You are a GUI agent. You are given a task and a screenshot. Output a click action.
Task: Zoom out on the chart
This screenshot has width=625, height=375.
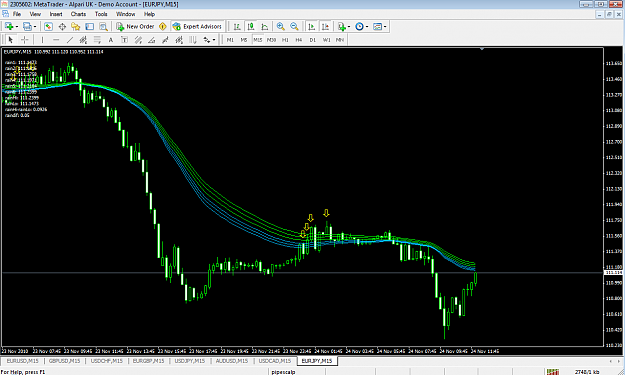click(294, 27)
